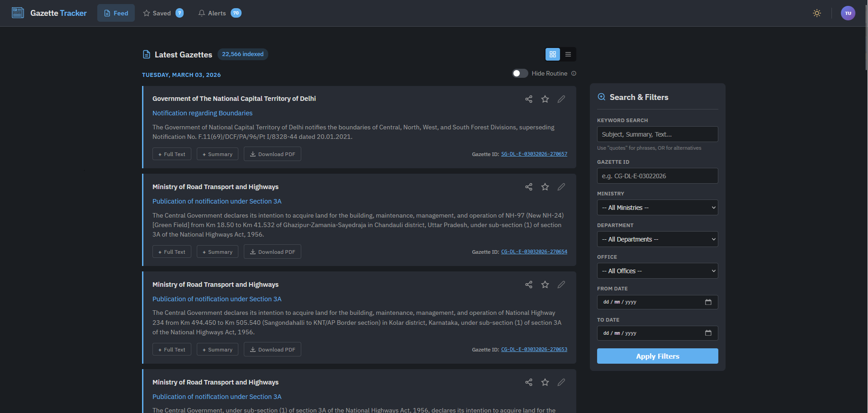The image size is (868, 413).
Task: Download PDF of NH-97 Chandauli gazette
Action: [x=272, y=252]
